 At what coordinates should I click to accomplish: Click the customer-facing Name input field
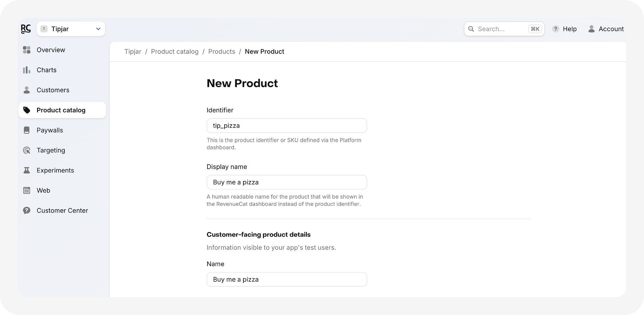[287, 279]
